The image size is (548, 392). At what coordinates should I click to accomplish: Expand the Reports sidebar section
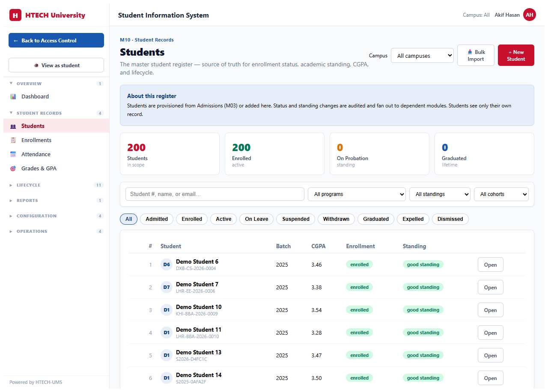56,200
